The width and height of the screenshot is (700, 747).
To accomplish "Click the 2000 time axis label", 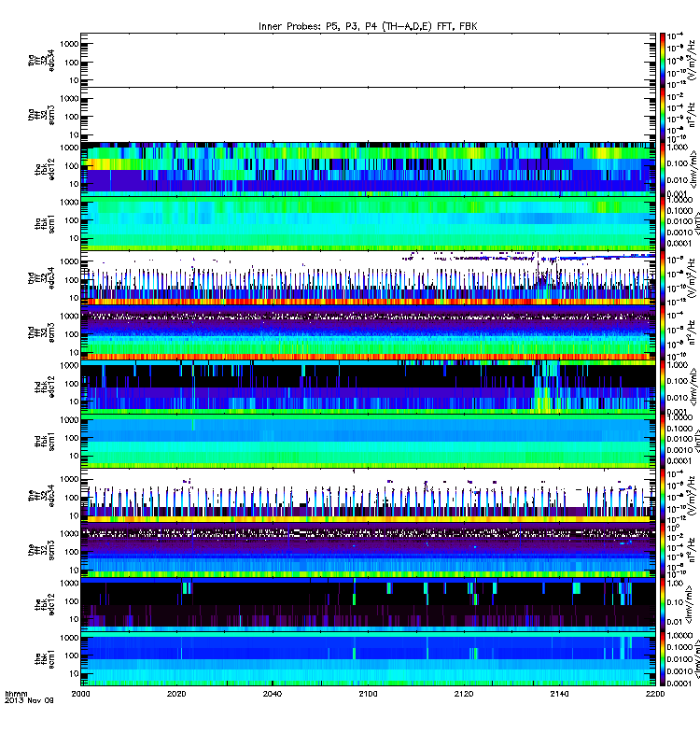I will (80, 693).
